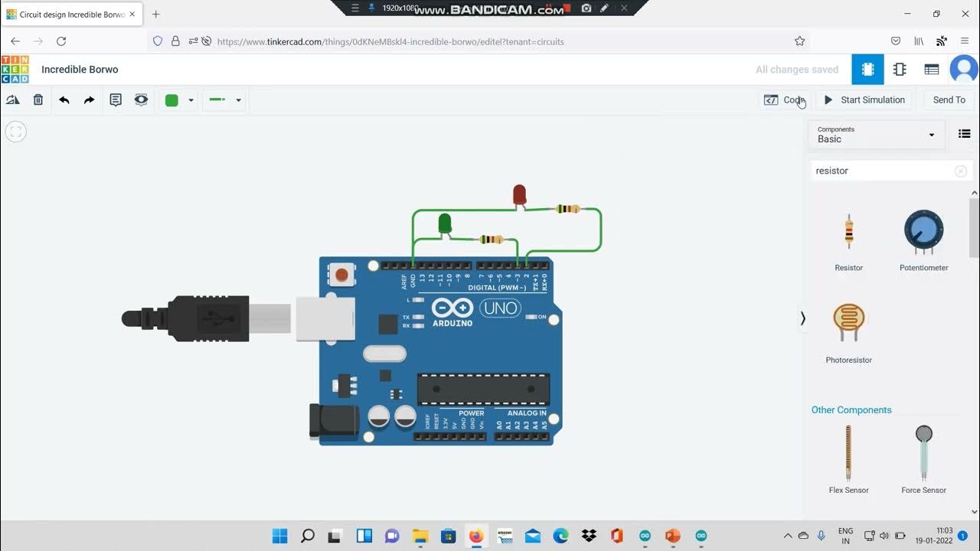Viewport: 980px width, 551px height.
Task: Open Firefox library icon
Action: (x=919, y=41)
